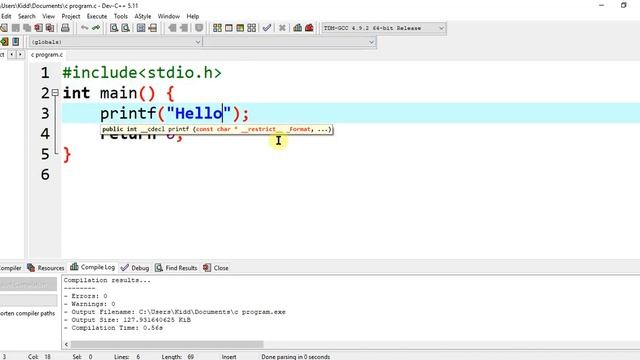Select the Compile Log tab
The width and height of the screenshot is (640, 360).
pyautogui.click(x=93, y=267)
